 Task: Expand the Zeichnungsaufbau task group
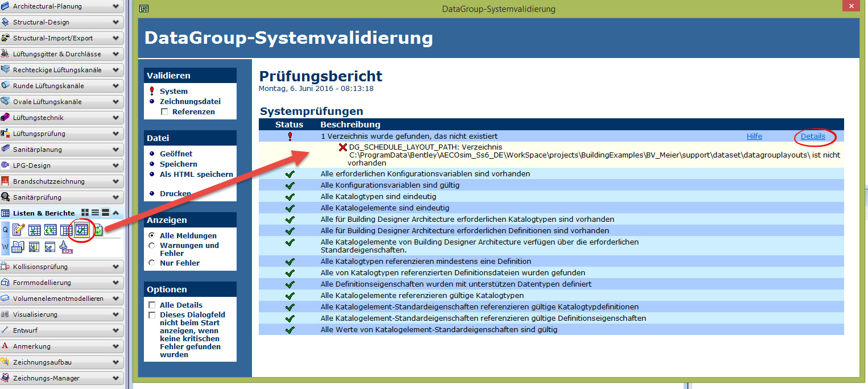coord(116,362)
